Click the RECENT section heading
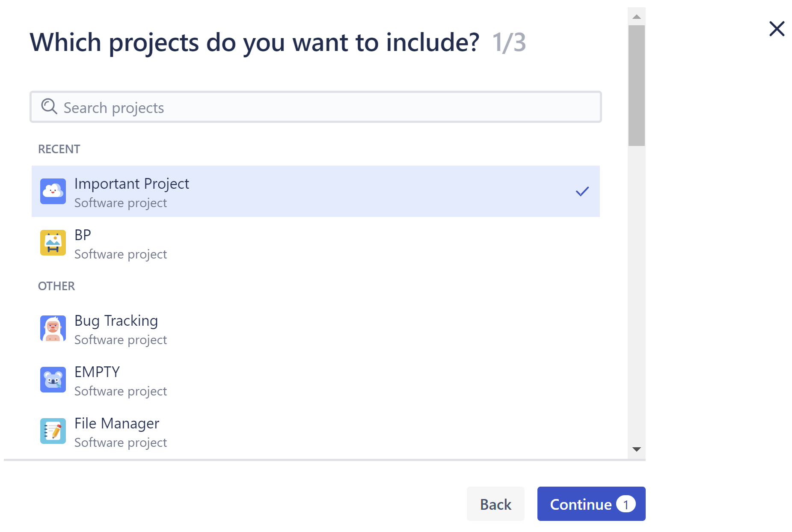 point(59,149)
